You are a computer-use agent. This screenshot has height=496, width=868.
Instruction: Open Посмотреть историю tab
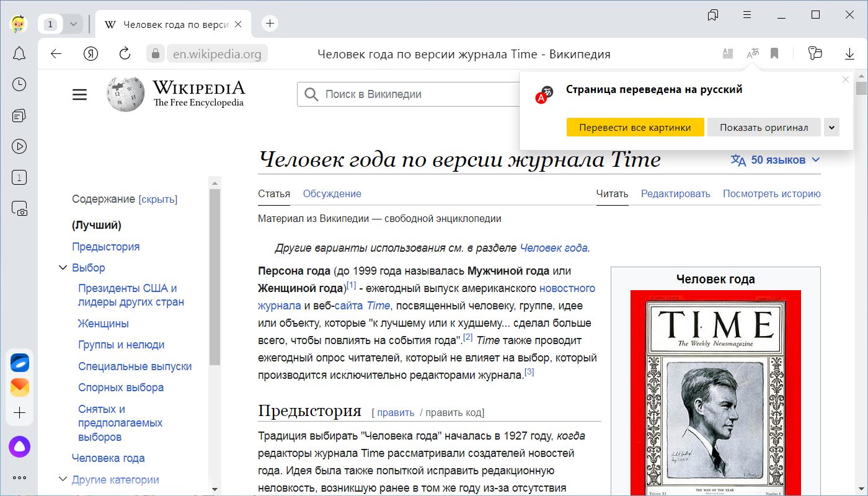[x=772, y=193]
